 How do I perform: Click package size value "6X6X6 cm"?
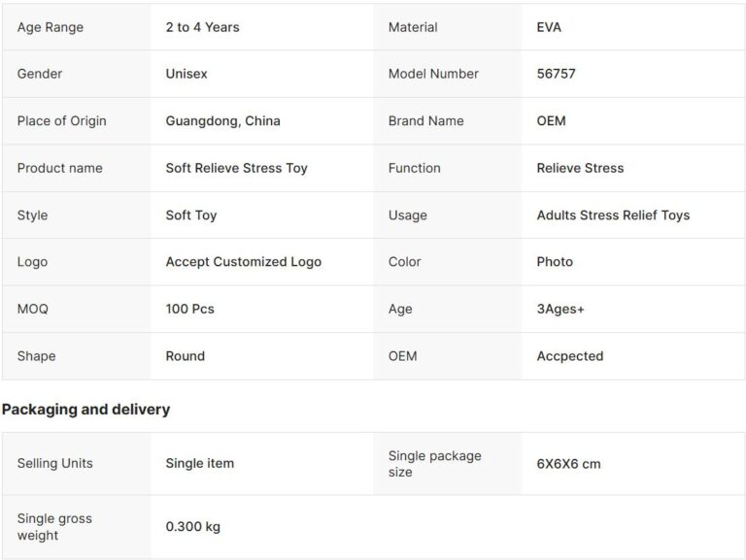568,464
